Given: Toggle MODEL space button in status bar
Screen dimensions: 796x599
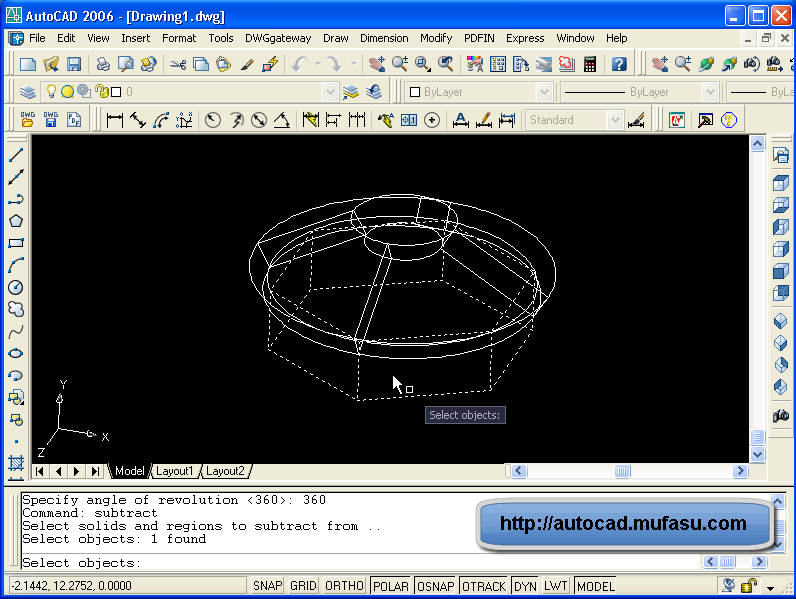Looking at the screenshot, I should tap(595, 586).
